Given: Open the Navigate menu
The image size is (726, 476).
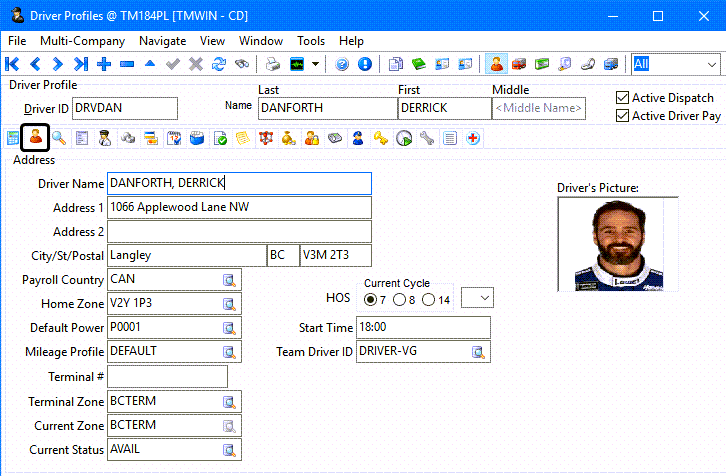Looking at the screenshot, I should 162,41.
